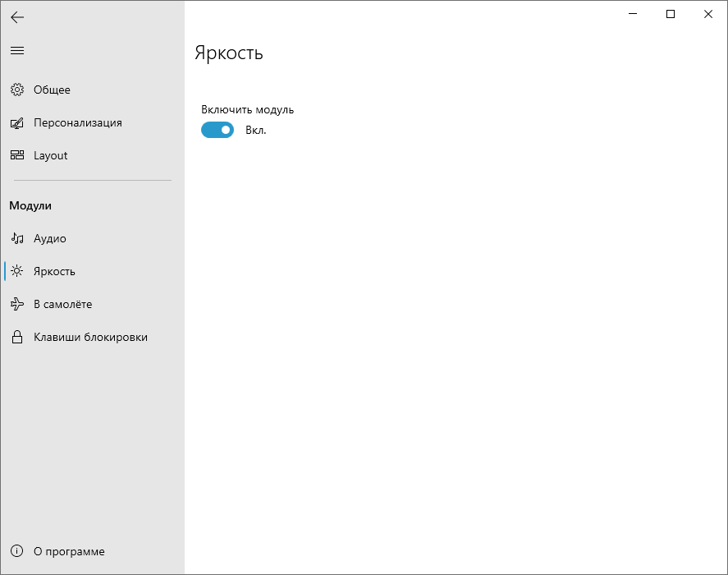Click the Вкл. toggle state label
Image resolution: width=728 pixels, height=575 pixels.
tap(256, 130)
